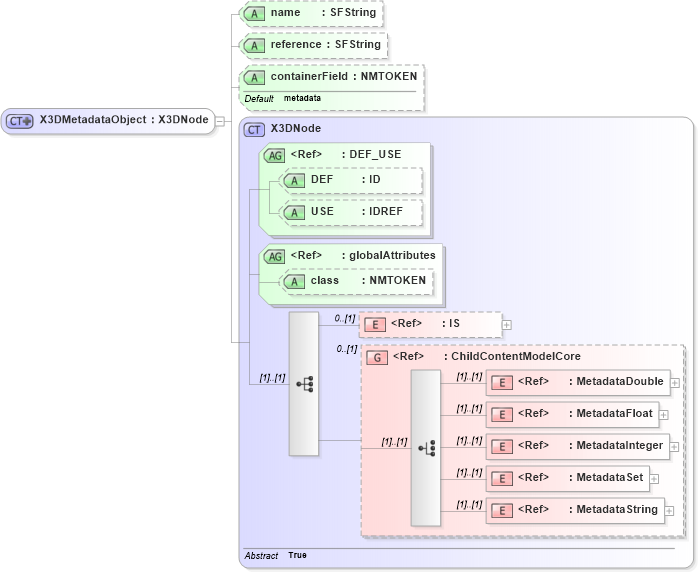Expand the MetadataInteger element
The image size is (698, 572).
pyautogui.click(x=674, y=447)
